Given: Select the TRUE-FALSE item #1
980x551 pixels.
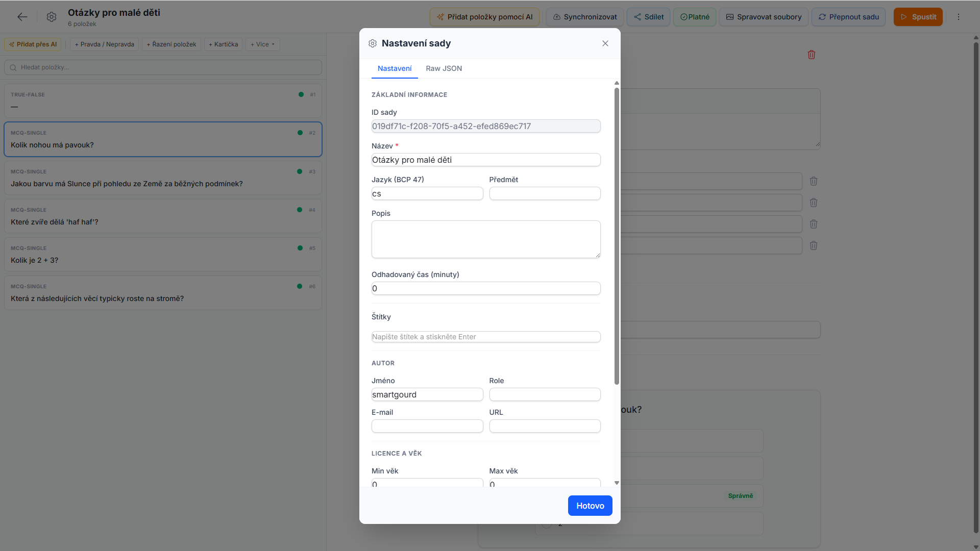Looking at the screenshot, I should click(x=163, y=101).
